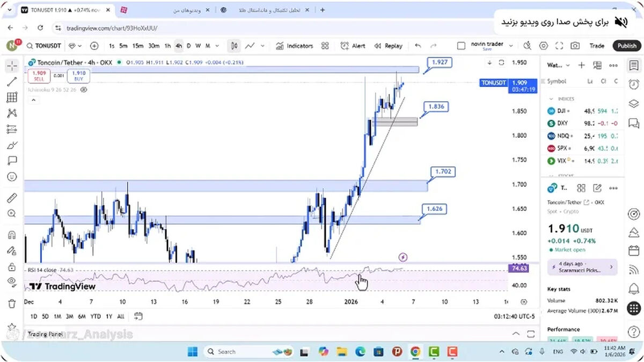The height and width of the screenshot is (362, 644).
Task: Expand the timeframe dropdown arrow
Action: tap(217, 46)
